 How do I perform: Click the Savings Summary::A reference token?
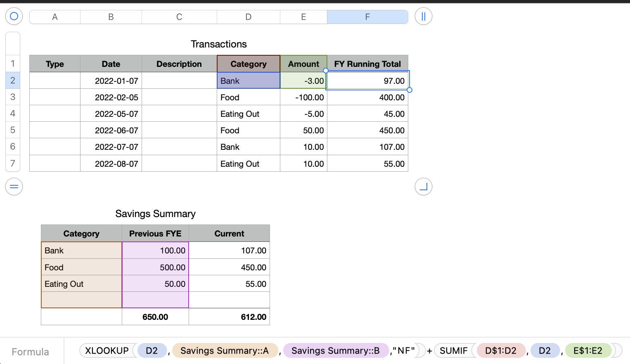225,350
